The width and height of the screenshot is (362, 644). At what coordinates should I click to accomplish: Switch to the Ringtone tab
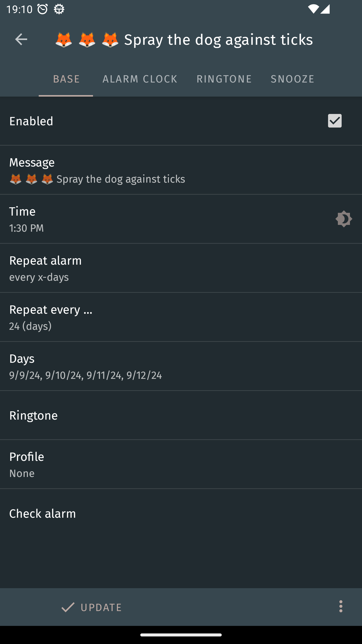[x=224, y=79]
